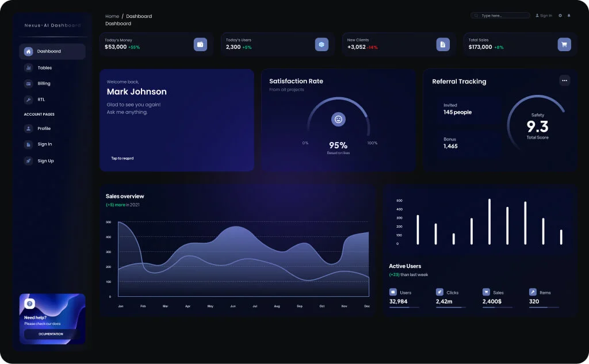The image size is (589, 364).
Task: Switch to the Dashboard breadcrumb tab
Action: [139, 16]
